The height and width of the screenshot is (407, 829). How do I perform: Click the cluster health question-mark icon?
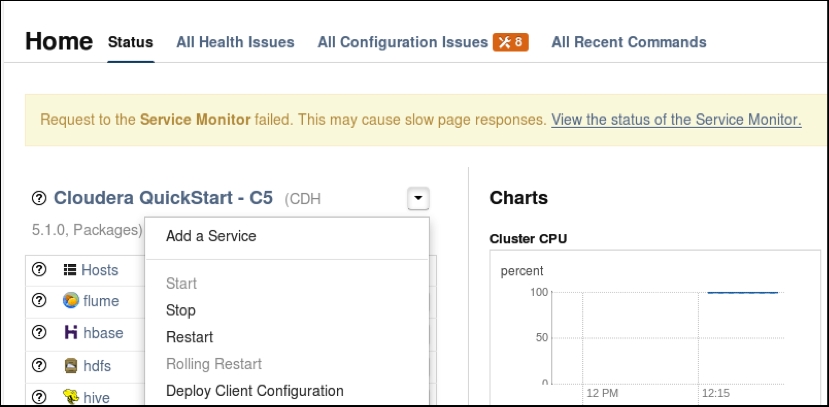coord(39,198)
